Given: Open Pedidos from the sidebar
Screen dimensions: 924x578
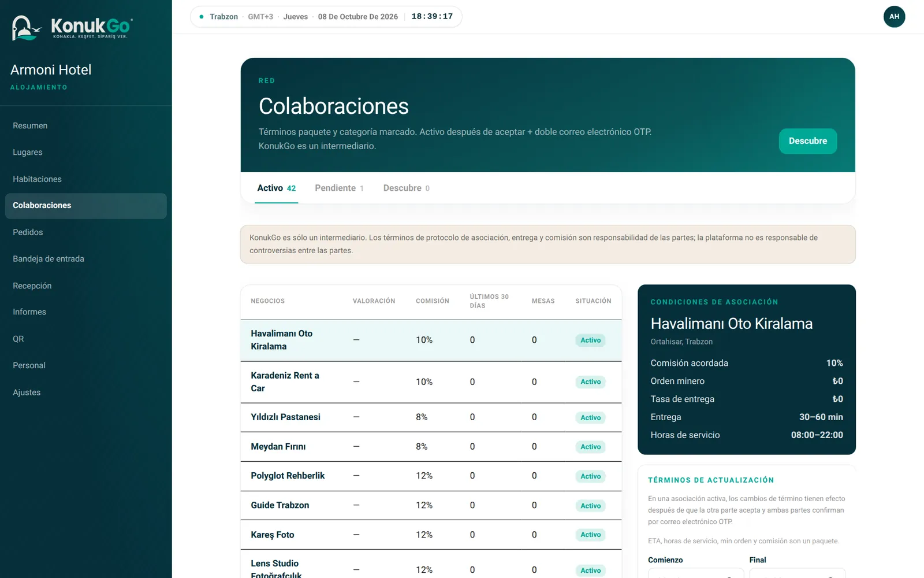Looking at the screenshot, I should click(x=86, y=232).
